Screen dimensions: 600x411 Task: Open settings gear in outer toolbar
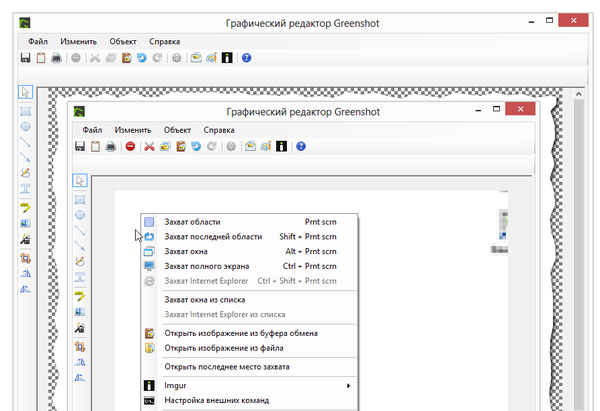coord(176,58)
